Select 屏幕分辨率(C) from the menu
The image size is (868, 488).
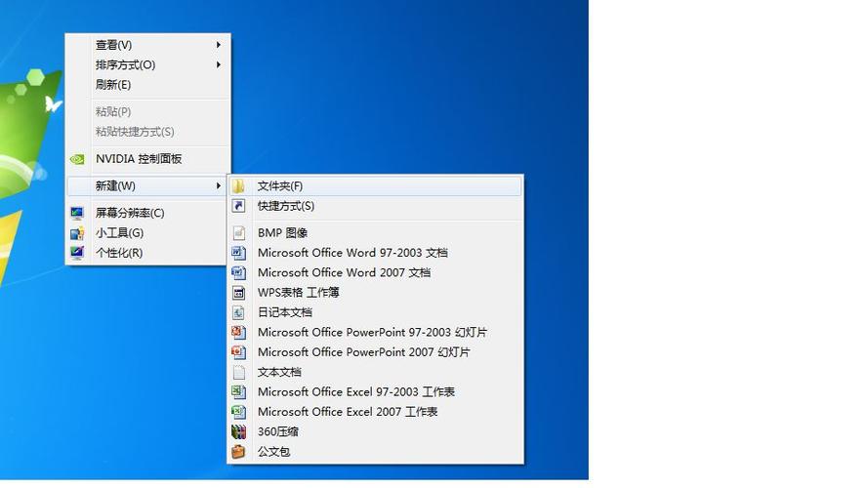147,213
